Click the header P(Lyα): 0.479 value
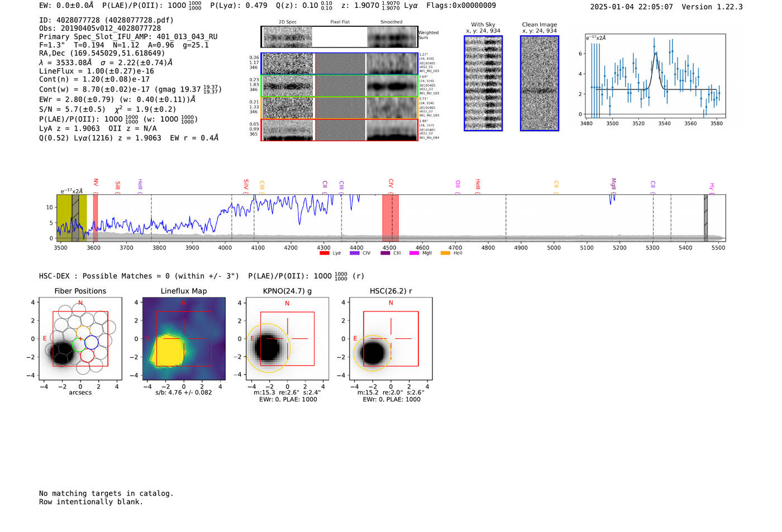The height and width of the screenshot is (532, 782). coord(239,6)
